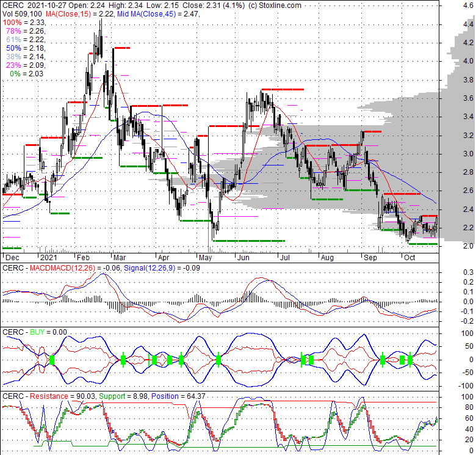Click the 'Apr' month label on time axis
The image size is (476, 455).
pyautogui.click(x=164, y=258)
